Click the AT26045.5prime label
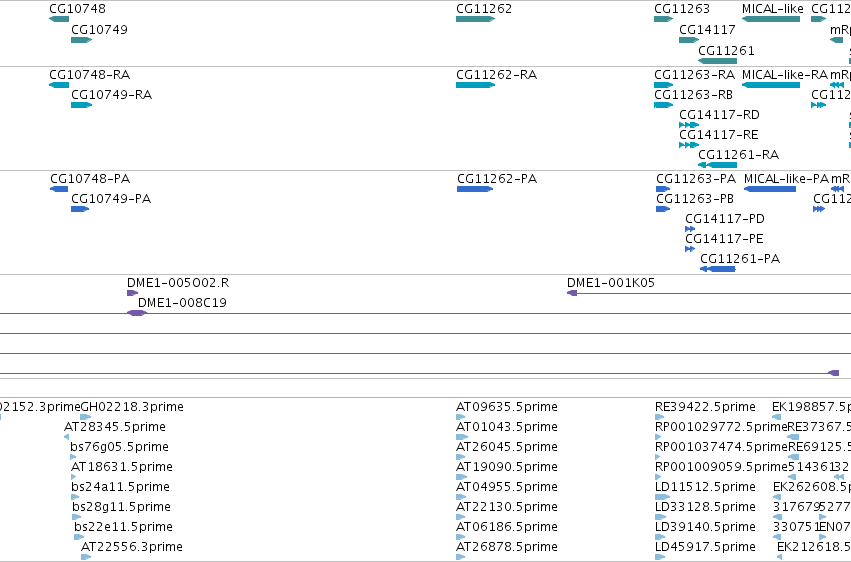Screen dimensions: 851x562 507,447
